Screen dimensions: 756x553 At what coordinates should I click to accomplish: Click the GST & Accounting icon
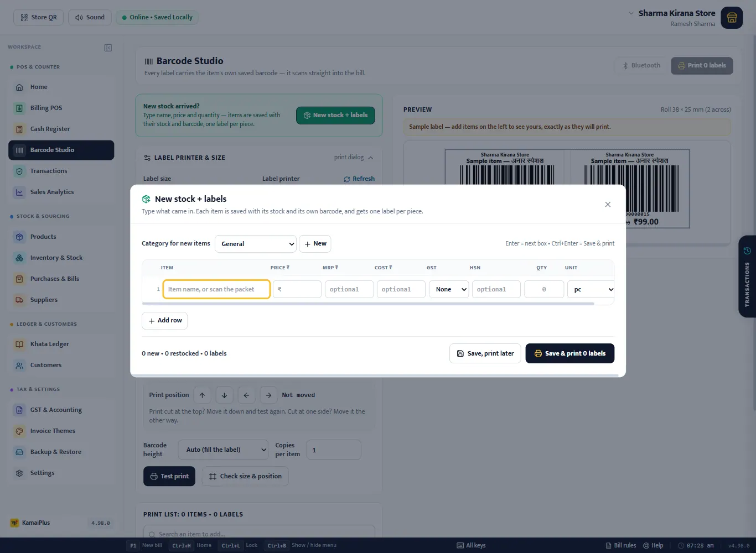19,410
